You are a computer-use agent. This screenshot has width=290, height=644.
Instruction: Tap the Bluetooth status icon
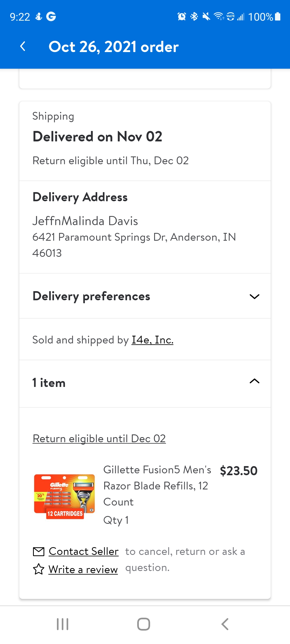click(x=194, y=17)
